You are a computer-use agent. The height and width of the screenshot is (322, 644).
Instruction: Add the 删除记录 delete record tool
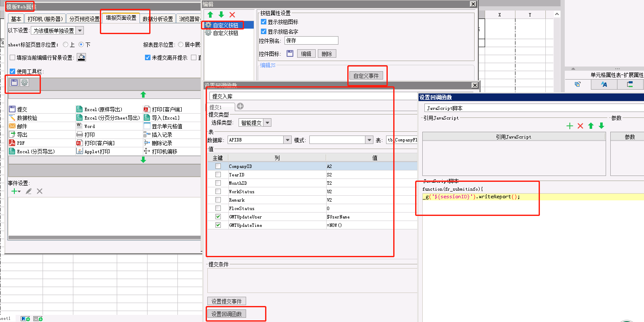158,143
